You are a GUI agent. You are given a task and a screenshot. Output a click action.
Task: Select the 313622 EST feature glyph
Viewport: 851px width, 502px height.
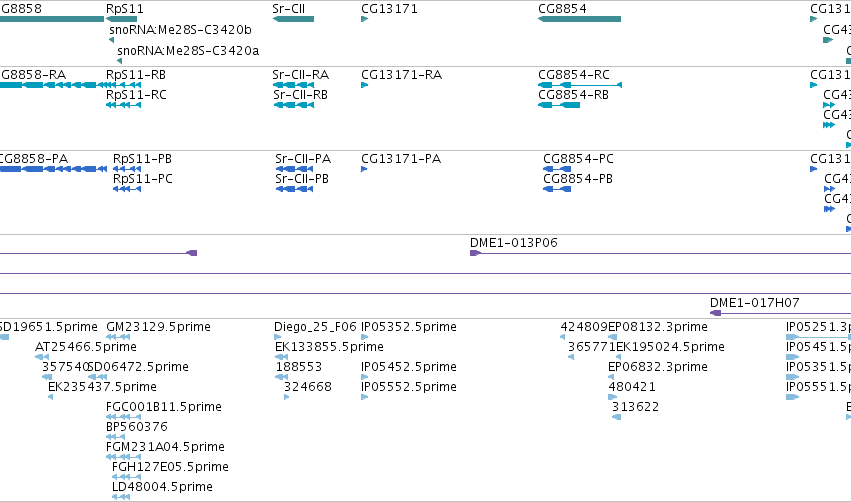pos(617,417)
